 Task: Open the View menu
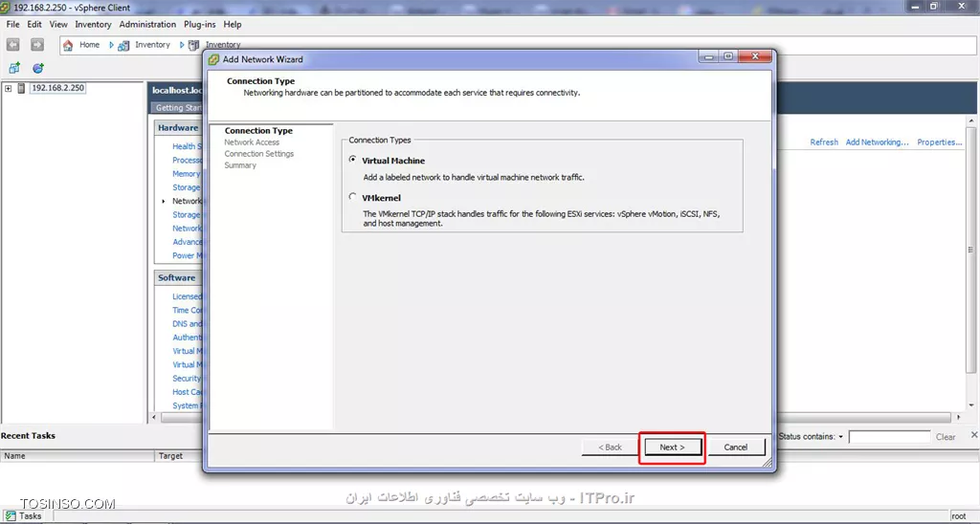point(58,24)
